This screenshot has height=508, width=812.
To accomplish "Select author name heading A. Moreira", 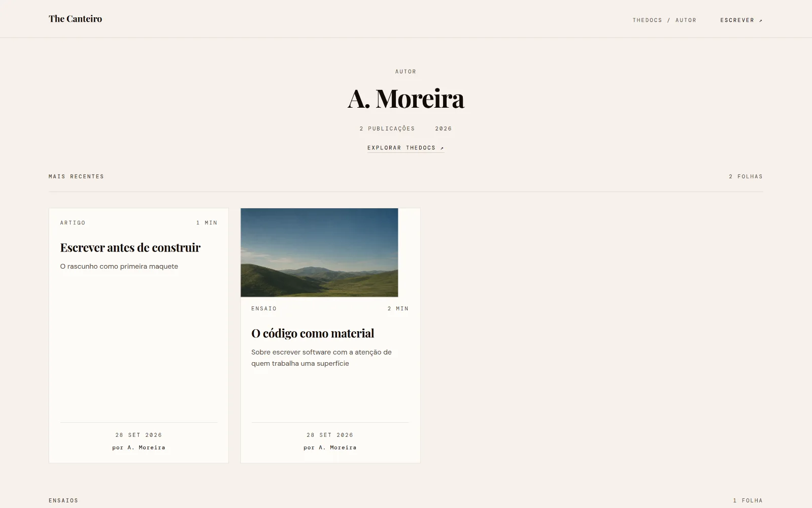I will coord(406,99).
